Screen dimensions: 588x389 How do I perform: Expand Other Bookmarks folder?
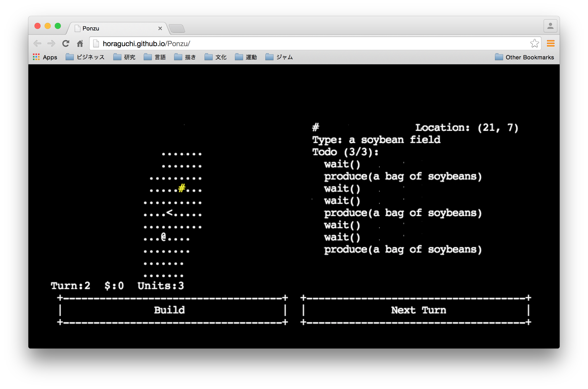(x=524, y=57)
